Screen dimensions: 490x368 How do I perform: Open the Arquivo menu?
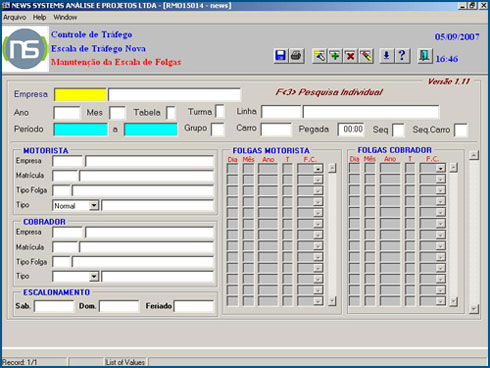click(x=15, y=17)
